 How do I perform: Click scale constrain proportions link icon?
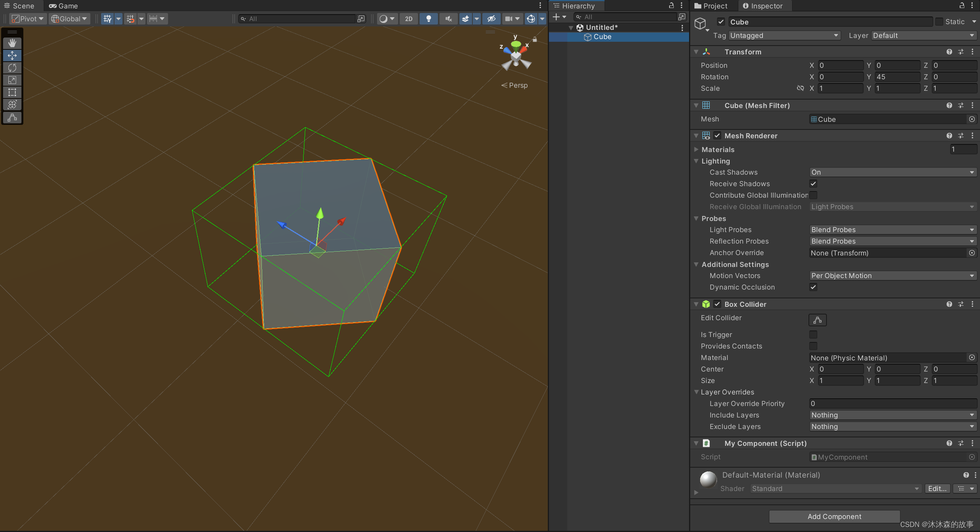800,88
